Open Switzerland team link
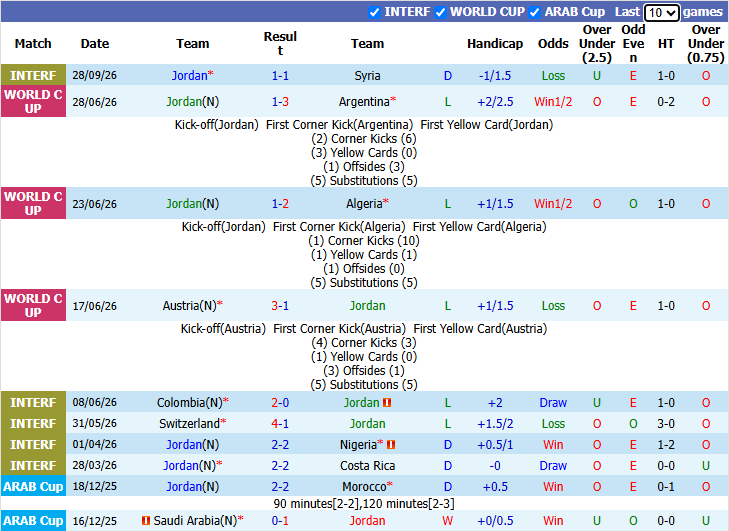This screenshot has height=531, width=729. click(189, 424)
